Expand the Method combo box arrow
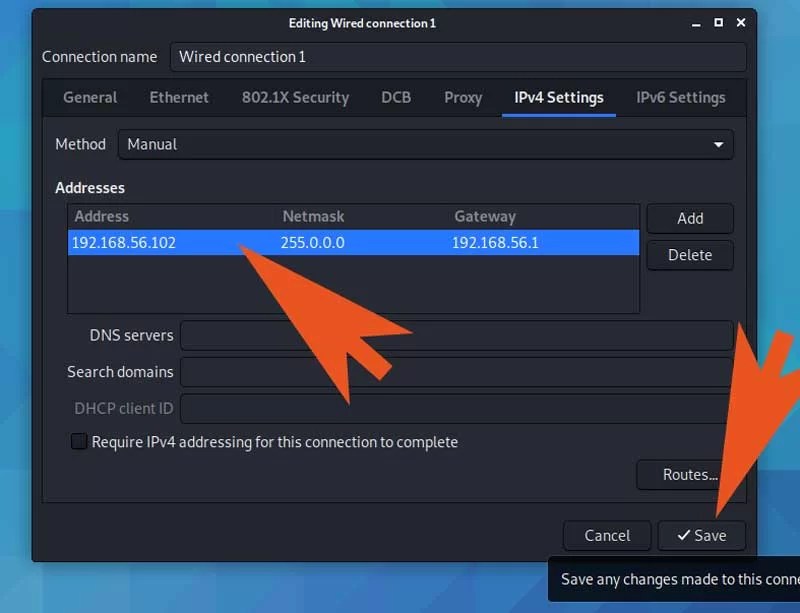Screen dimensions: 800x613 [x=718, y=144]
